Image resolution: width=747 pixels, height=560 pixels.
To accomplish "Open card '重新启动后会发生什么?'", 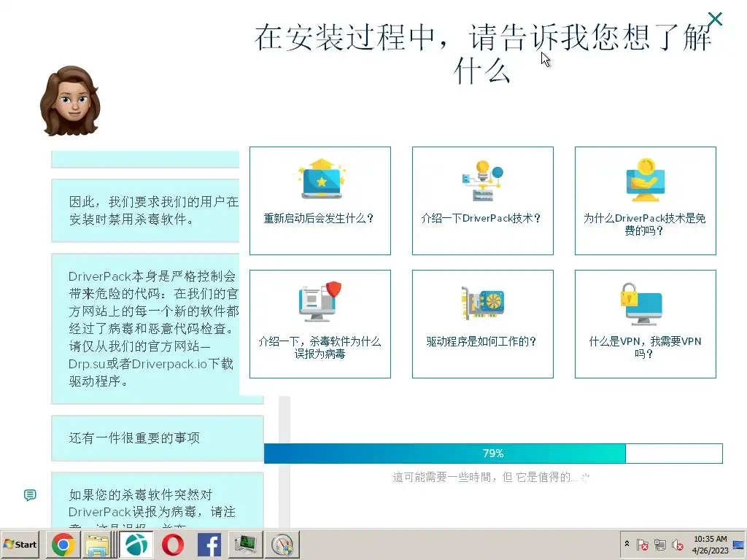I will click(x=320, y=201).
